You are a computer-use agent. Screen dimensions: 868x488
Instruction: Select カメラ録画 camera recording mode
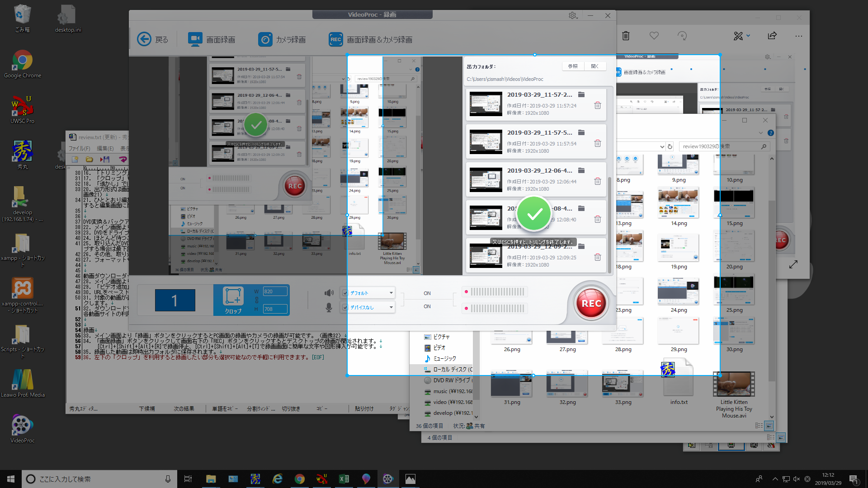tap(282, 39)
